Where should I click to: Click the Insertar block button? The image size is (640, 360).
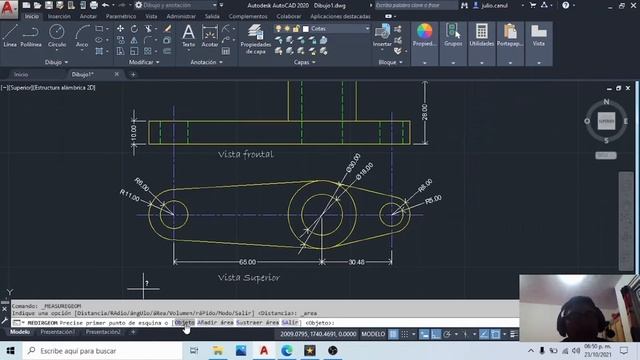pos(382,35)
